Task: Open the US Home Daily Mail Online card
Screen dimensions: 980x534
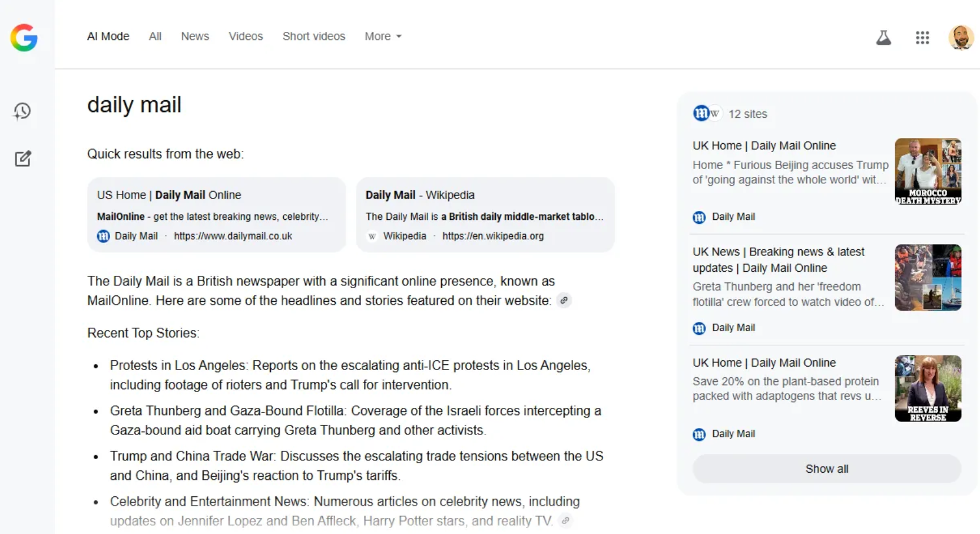Action: click(216, 215)
